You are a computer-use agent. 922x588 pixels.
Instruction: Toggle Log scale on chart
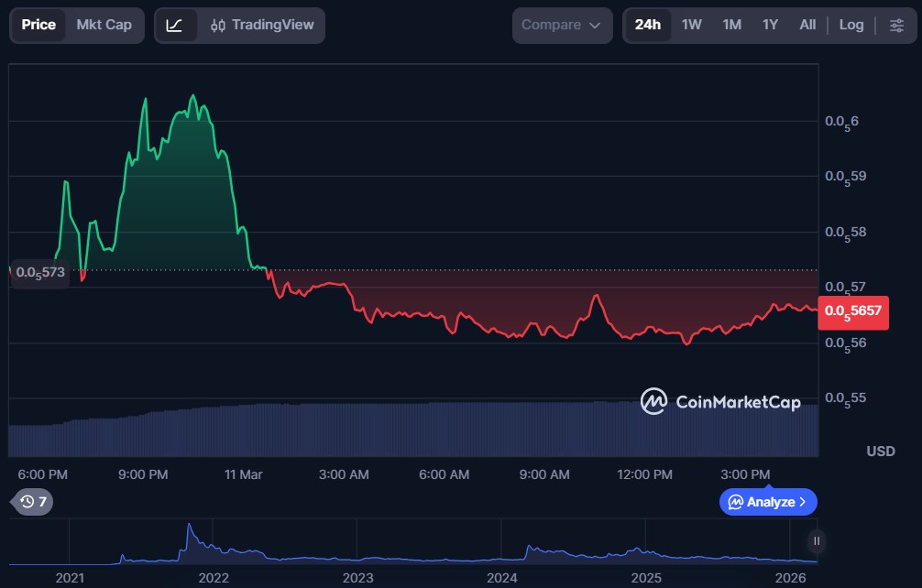pos(851,25)
